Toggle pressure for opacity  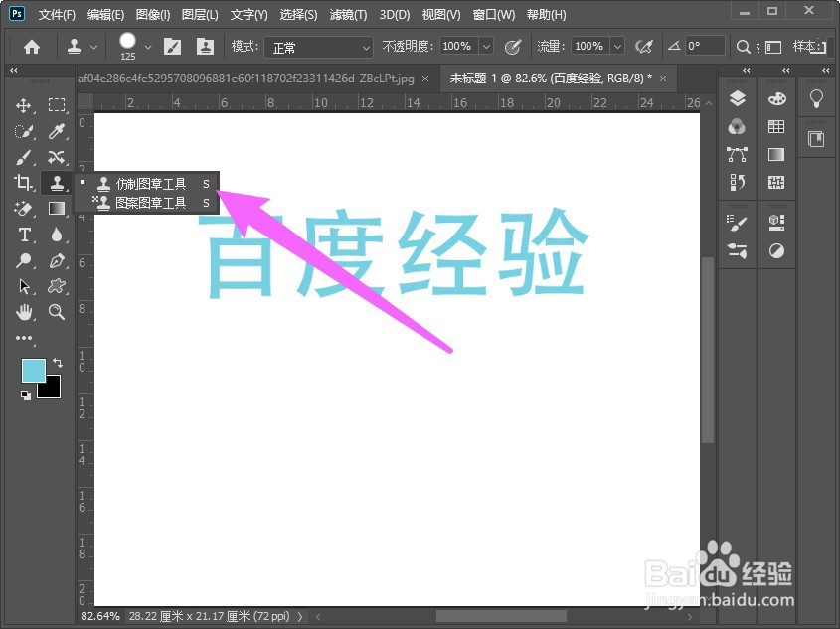[513, 47]
